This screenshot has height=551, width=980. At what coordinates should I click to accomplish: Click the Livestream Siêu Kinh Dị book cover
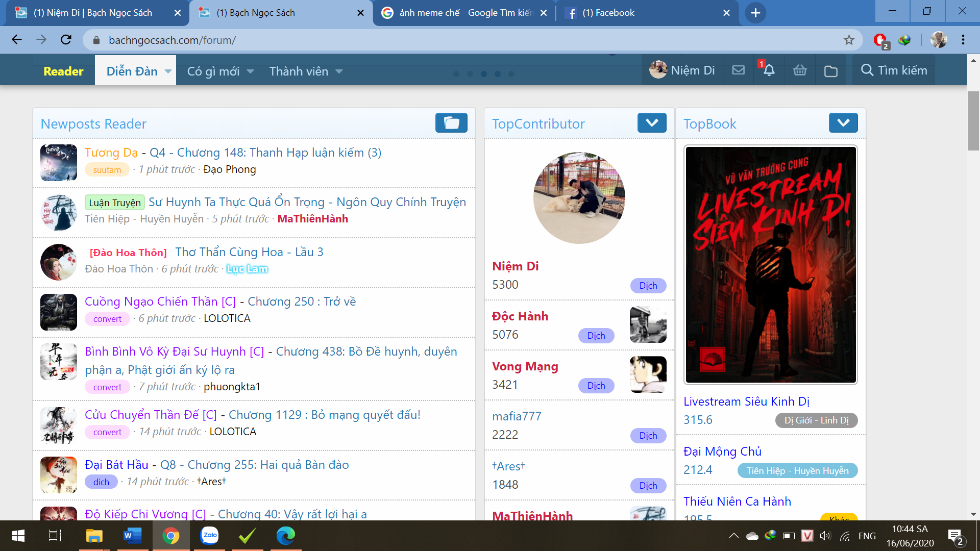click(770, 265)
